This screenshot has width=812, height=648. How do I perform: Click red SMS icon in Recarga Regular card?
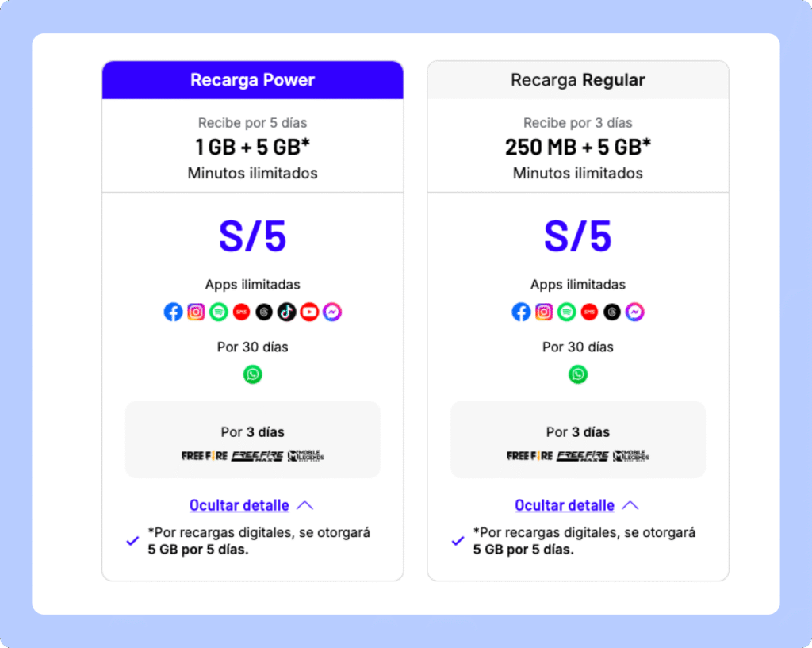coord(589,312)
